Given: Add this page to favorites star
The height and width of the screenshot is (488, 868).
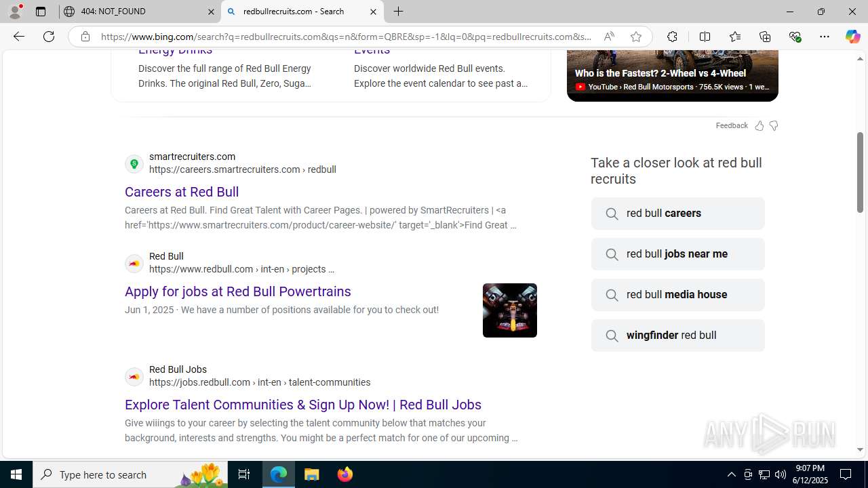Looking at the screenshot, I should point(635,37).
